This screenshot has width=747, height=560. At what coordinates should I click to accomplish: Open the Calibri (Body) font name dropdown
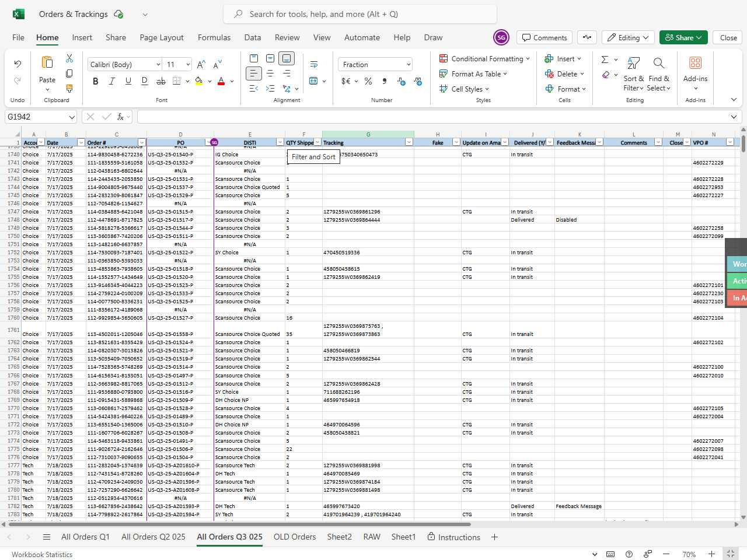[158, 64]
